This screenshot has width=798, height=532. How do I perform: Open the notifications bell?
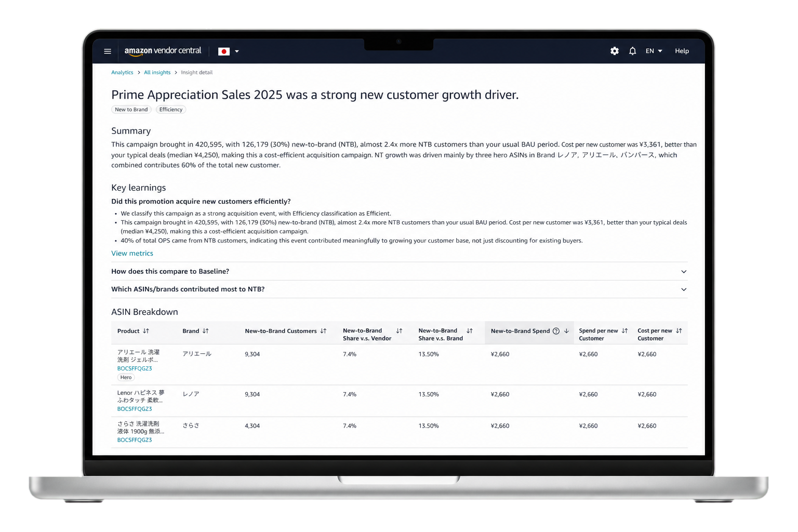coord(632,51)
